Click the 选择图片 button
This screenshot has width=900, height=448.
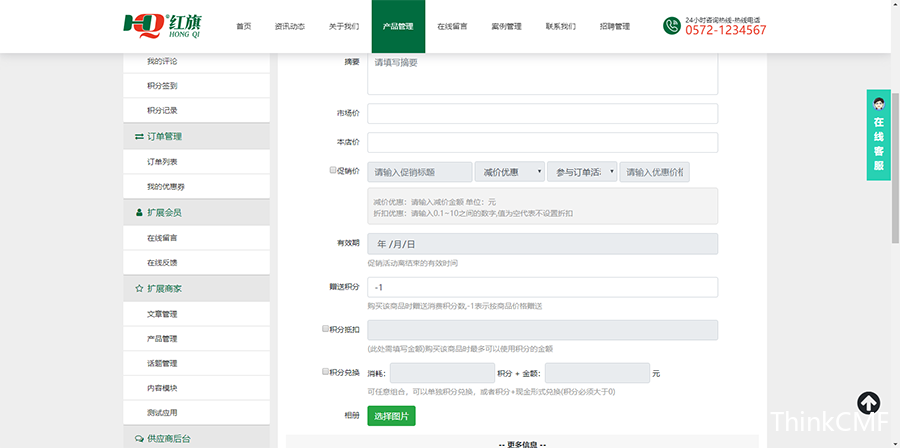click(x=391, y=416)
